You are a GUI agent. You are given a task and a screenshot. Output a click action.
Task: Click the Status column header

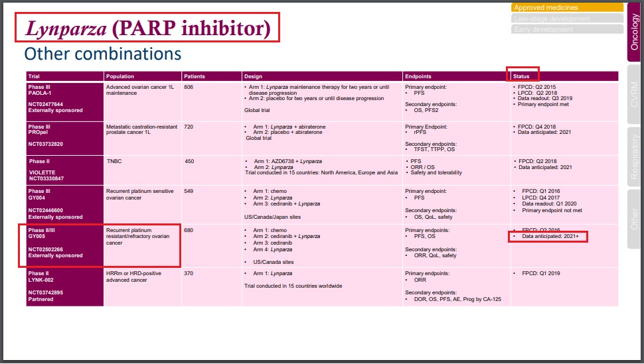pyautogui.click(x=522, y=76)
